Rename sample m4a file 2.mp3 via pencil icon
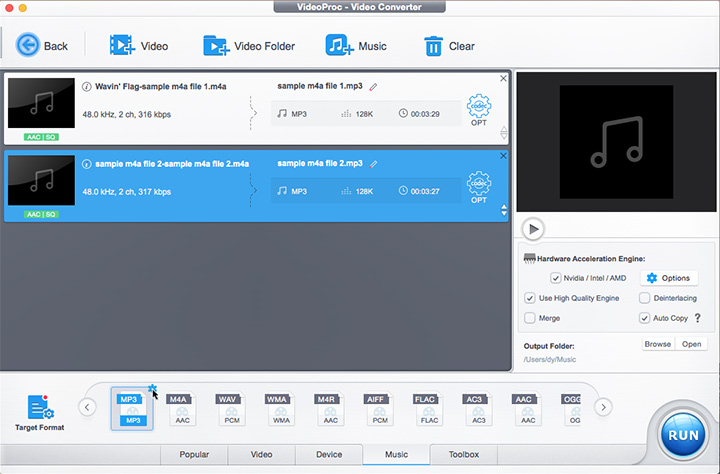The width and height of the screenshot is (720, 474). [x=374, y=163]
